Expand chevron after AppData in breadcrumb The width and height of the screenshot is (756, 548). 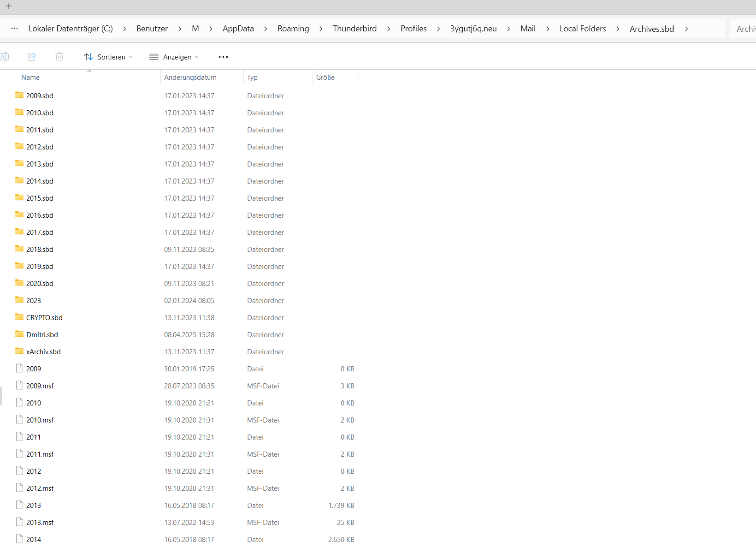(266, 29)
